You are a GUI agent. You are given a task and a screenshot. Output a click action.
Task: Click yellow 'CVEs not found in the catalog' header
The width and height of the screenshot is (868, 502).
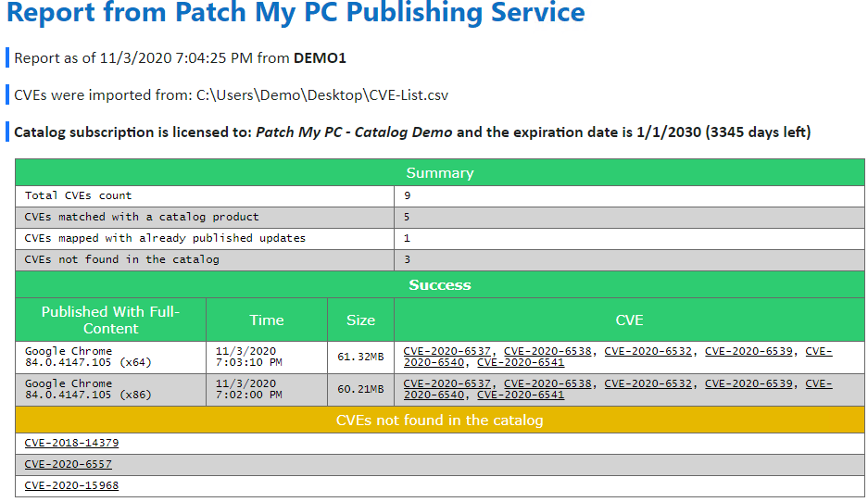[439, 420]
